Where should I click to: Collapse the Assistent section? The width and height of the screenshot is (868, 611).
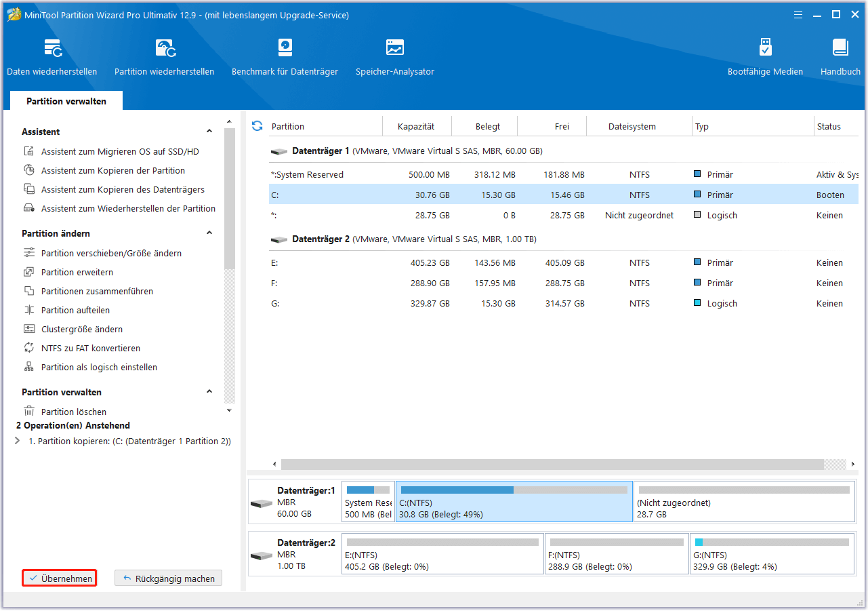[209, 132]
